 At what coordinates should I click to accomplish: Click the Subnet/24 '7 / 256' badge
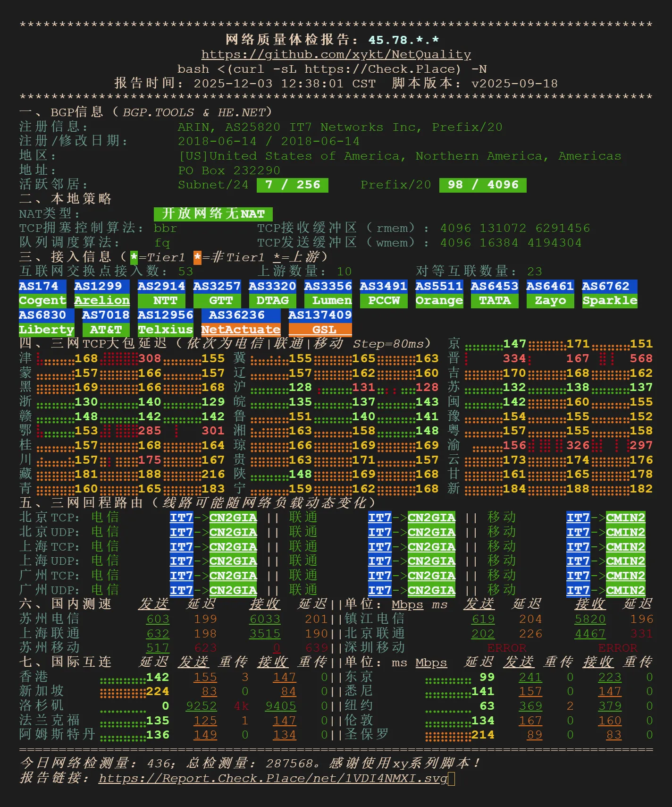292,185
